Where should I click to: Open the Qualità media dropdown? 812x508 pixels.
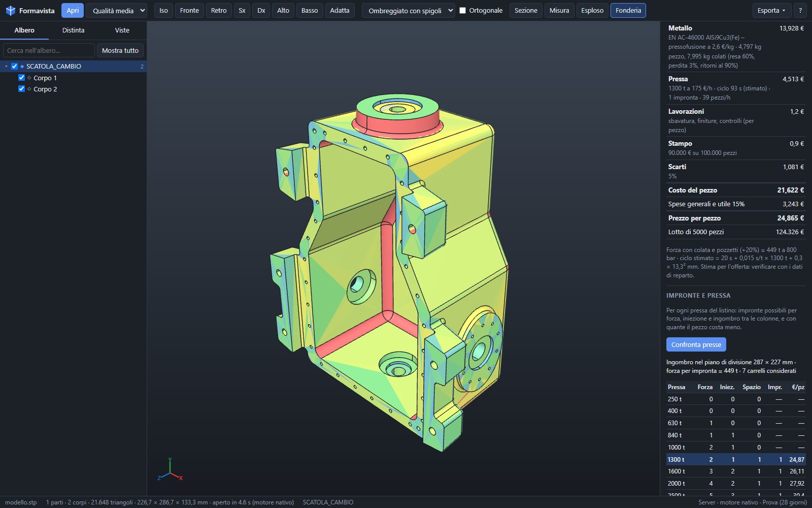coord(116,10)
